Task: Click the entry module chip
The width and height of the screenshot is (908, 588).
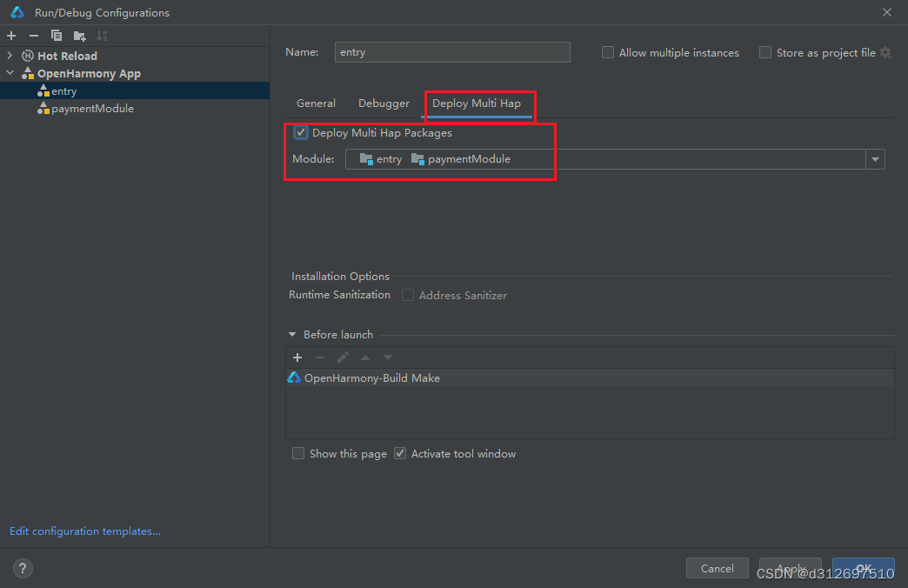Action: pyautogui.click(x=380, y=158)
